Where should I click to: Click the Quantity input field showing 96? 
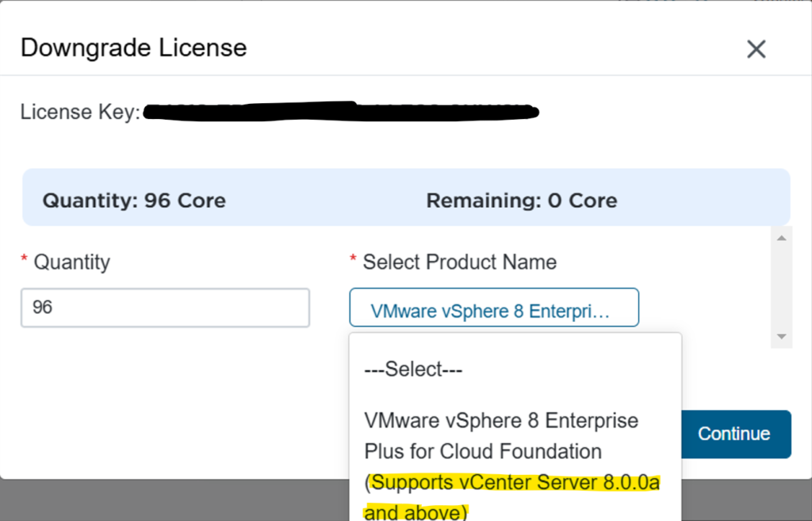coord(165,308)
